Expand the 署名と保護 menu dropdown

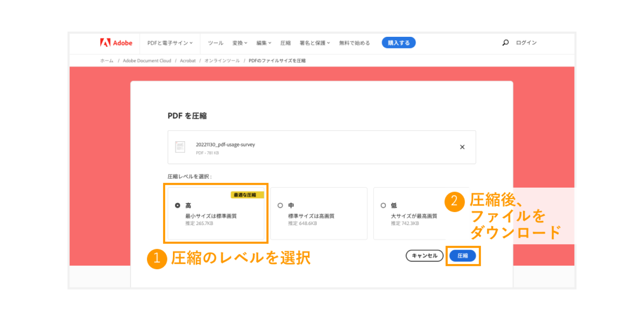pyautogui.click(x=315, y=43)
